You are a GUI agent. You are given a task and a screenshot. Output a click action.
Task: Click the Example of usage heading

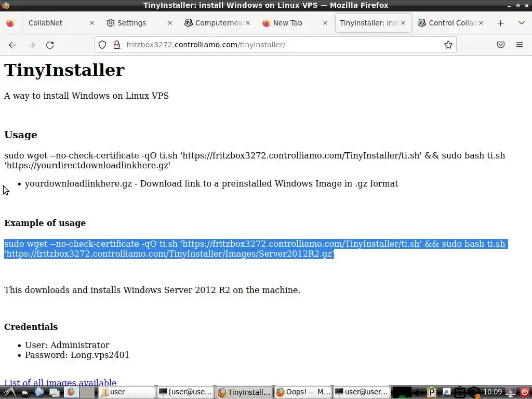pos(45,223)
